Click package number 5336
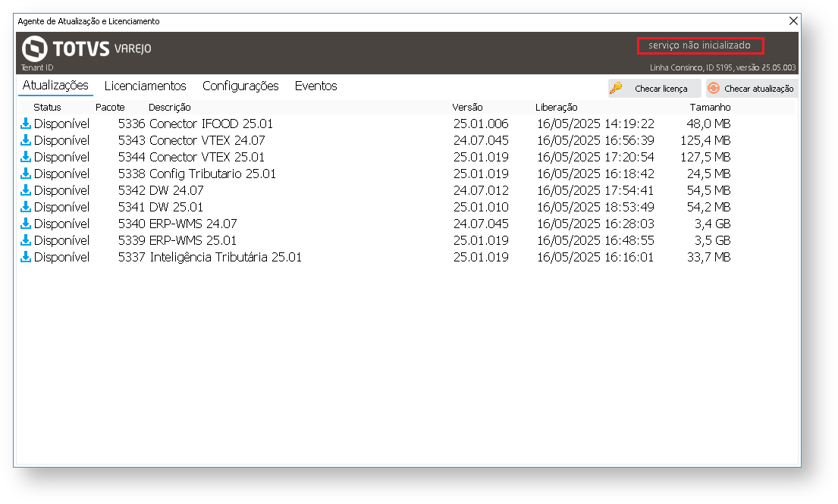This screenshot has width=838, height=504. pyautogui.click(x=131, y=124)
